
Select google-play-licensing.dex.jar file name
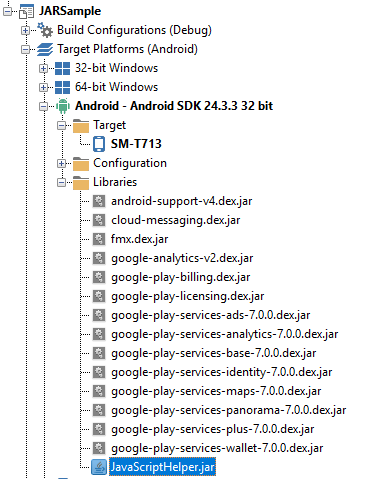(x=188, y=296)
